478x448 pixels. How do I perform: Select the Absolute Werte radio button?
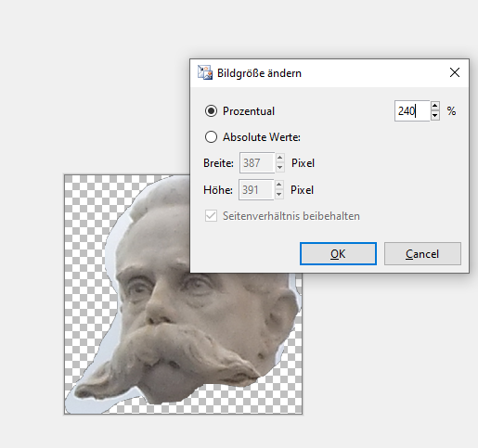(211, 137)
